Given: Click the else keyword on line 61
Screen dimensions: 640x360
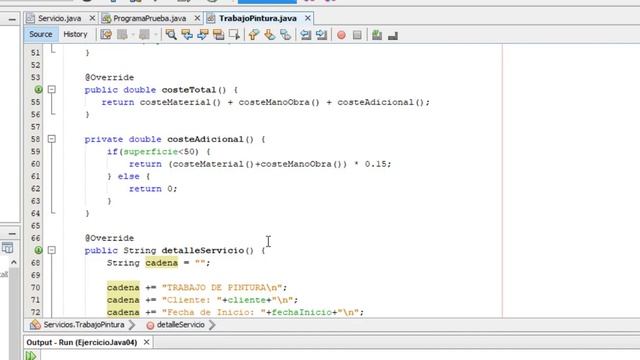Looking at the screenshot, I should [129, 176].
